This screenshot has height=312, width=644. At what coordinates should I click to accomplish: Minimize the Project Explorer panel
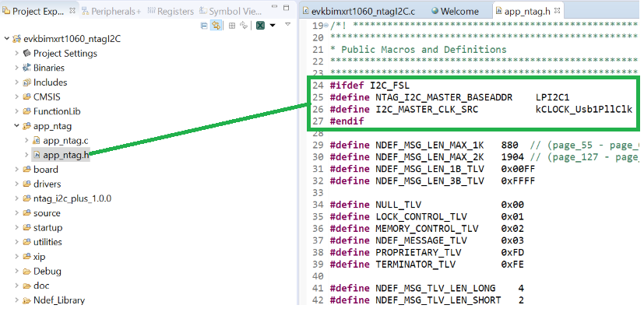pyautogui.click(x=275, y=8)
